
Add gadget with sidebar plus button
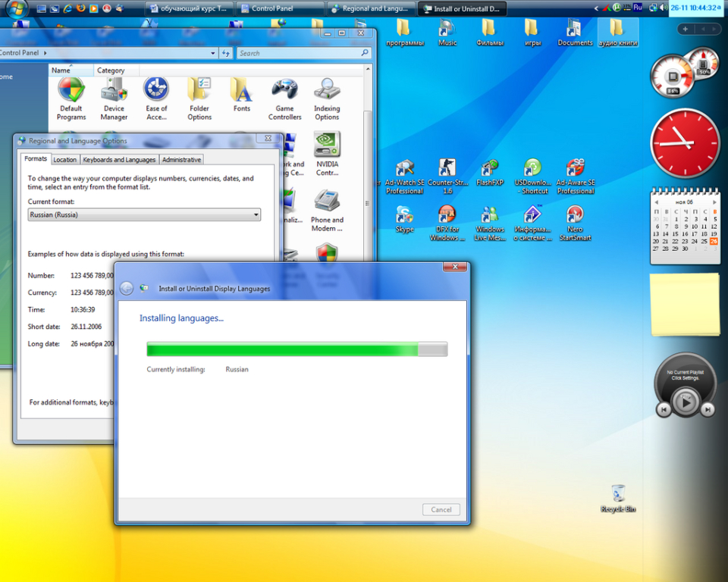685,29
